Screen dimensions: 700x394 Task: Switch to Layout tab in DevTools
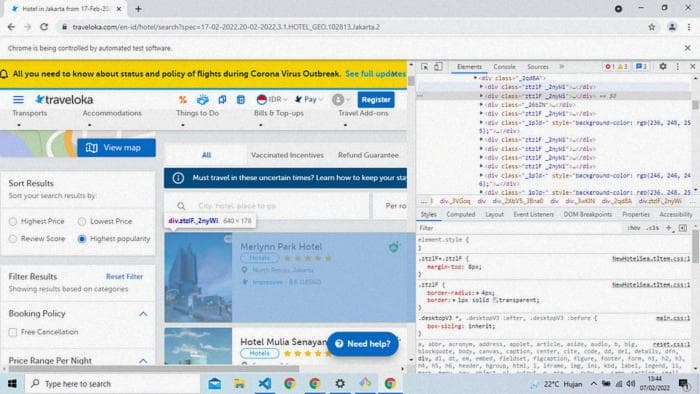click(494, 215)
